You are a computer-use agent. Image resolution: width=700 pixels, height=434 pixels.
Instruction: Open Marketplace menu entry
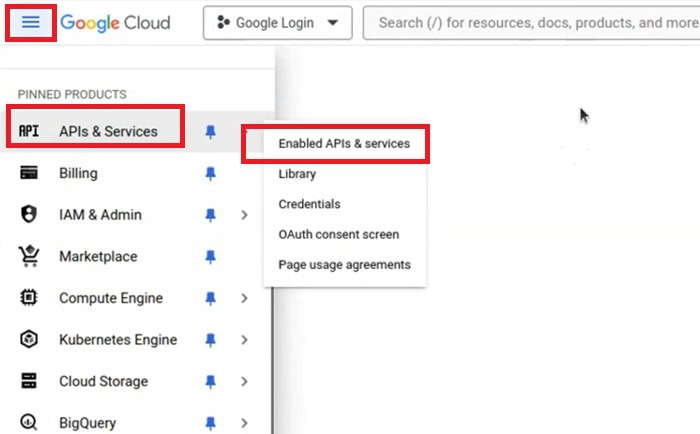(x=98, y=256)
